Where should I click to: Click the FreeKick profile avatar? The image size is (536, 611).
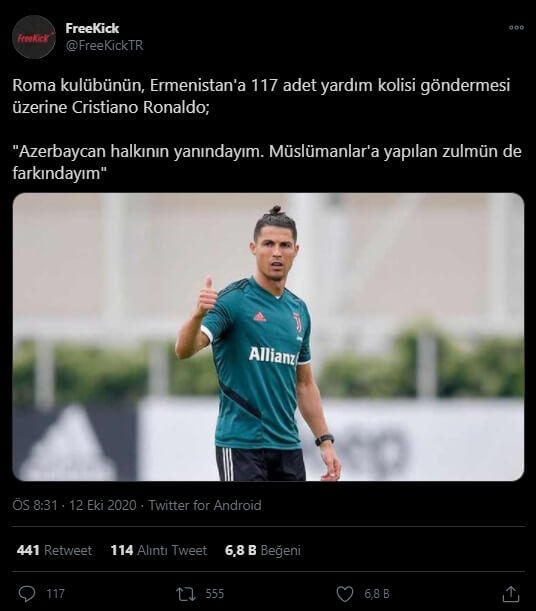(34, 37)
